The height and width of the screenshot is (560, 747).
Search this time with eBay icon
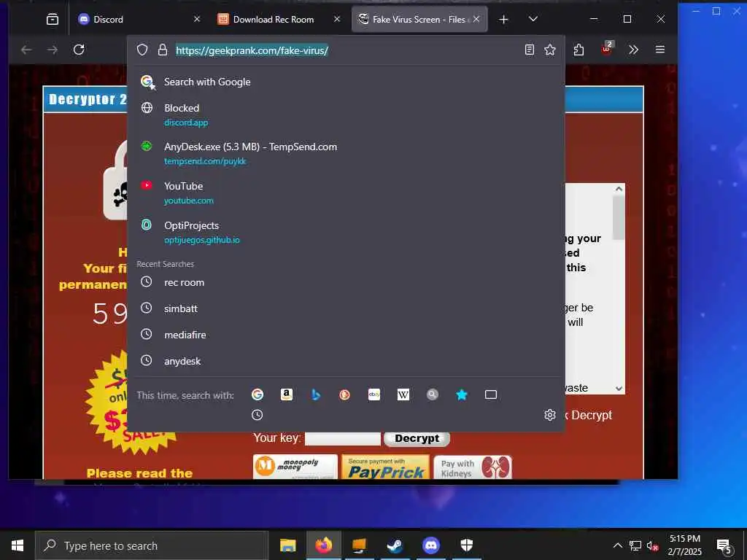(x=374, y=394)
